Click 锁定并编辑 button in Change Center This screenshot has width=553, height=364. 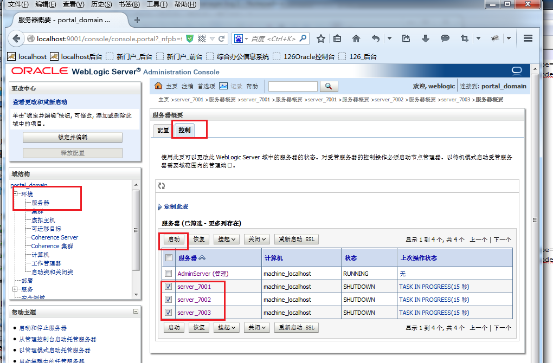[x=73, y=137]
